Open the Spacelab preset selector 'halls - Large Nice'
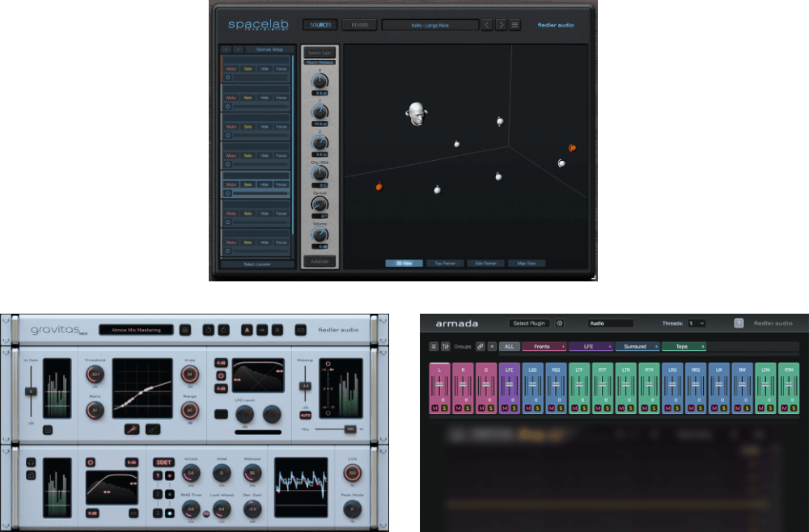 click(x=429, y=25)
